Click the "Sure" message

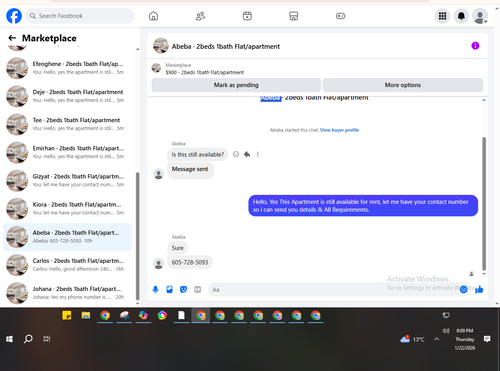point(178,248)
